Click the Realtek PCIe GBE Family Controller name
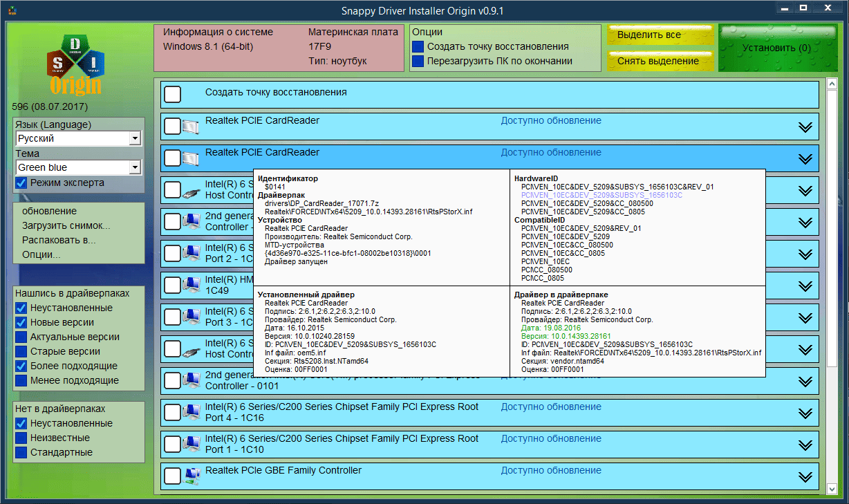Image resolution: width=849 pixels, height=504 pixels. click(283, 470)
